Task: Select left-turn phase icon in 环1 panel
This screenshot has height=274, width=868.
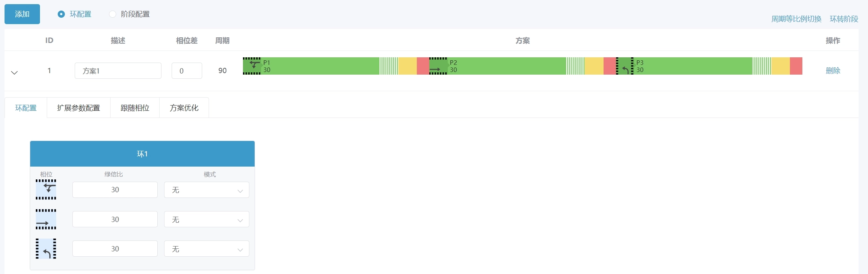Action: tap(46, 249)
